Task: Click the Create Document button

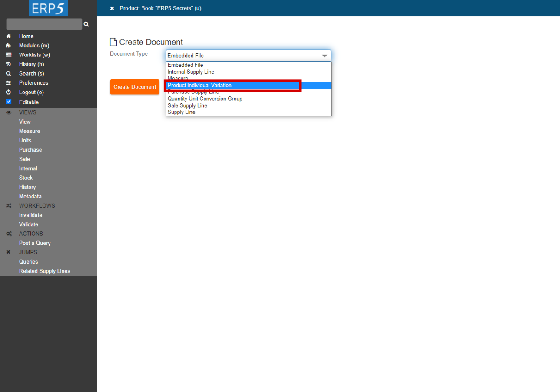Action: pyautogui.click(x=135, y=87)
